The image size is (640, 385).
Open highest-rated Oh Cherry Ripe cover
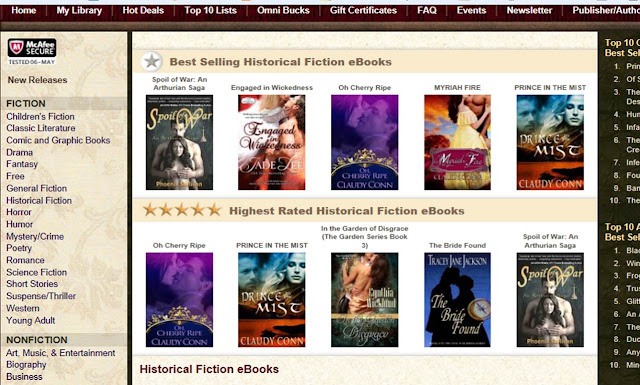pos(179,300)
